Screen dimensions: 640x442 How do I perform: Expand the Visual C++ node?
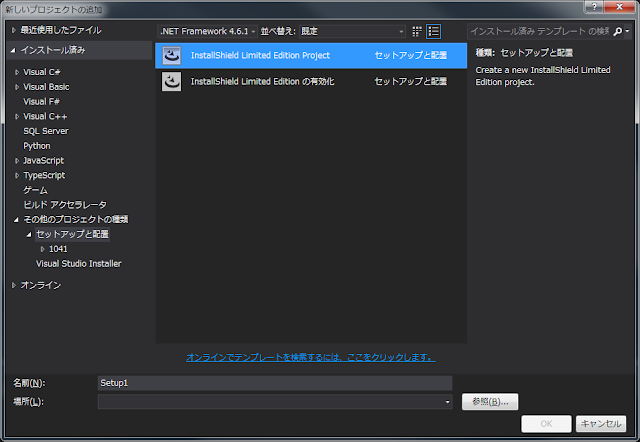click(17, 117)
